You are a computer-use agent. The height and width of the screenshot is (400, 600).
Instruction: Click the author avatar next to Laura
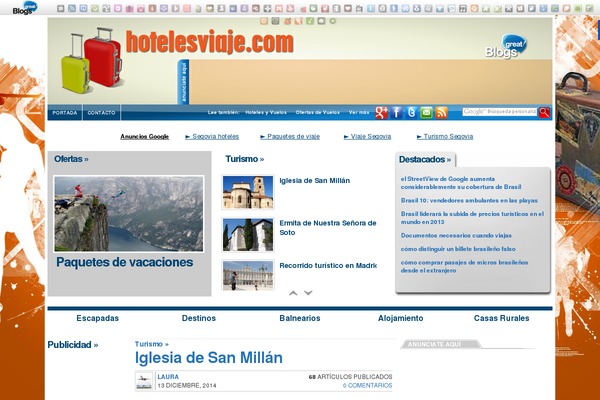(x=144, y=381)
